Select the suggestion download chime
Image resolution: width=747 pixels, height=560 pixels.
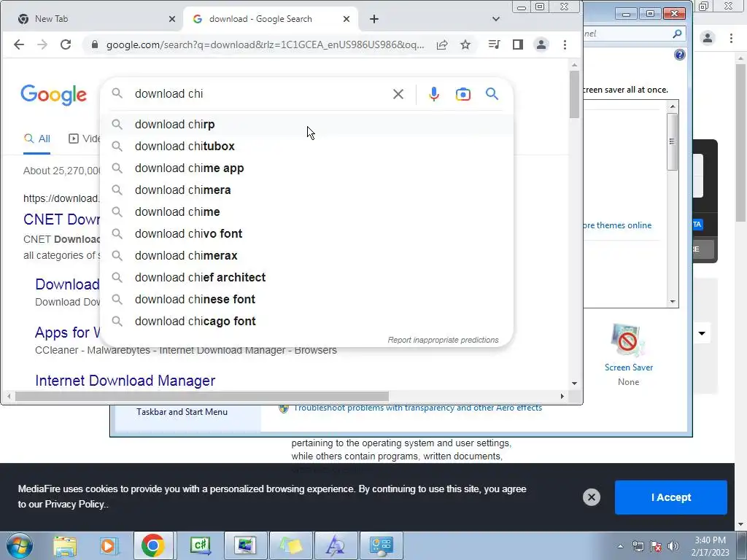pyautogui.click(x=307, y=212)
